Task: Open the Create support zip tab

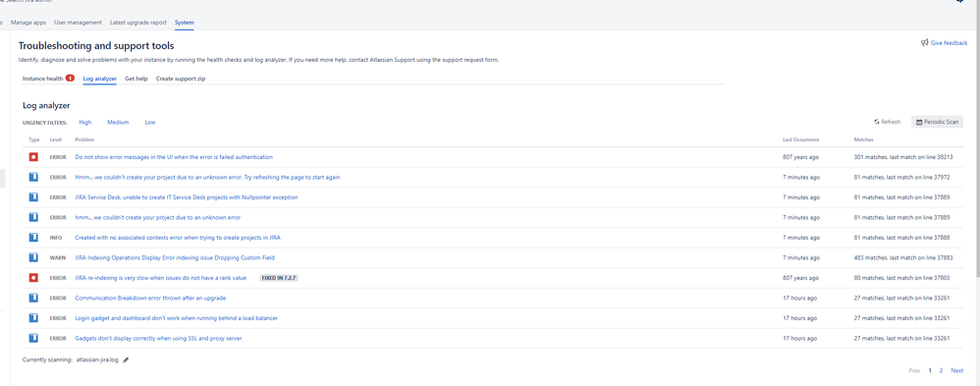Action: click(x=181, y=79)
